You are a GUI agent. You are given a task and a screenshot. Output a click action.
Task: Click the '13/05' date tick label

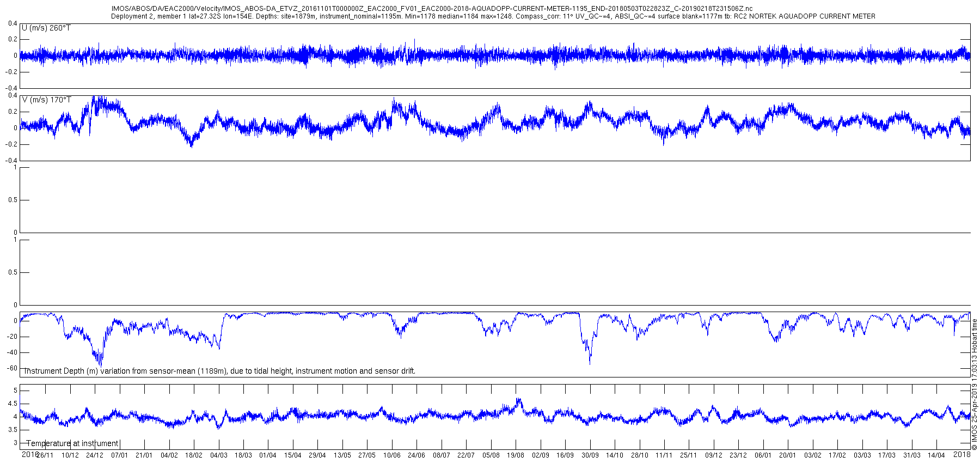coord(342,455)
